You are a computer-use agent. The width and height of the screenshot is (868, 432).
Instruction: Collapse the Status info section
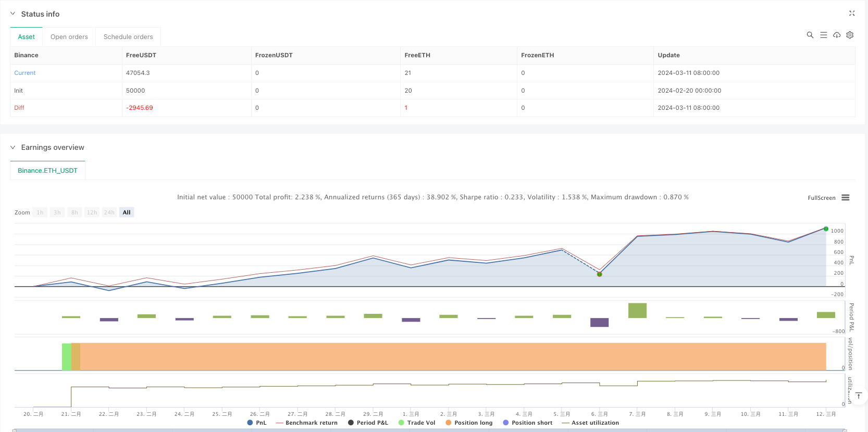[13, 14]
